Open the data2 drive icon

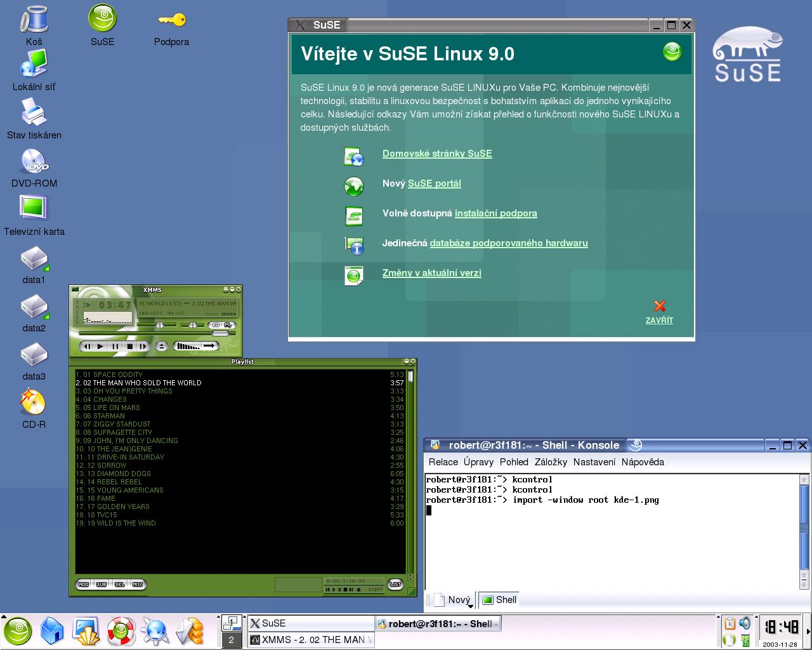tap(34, 313)
